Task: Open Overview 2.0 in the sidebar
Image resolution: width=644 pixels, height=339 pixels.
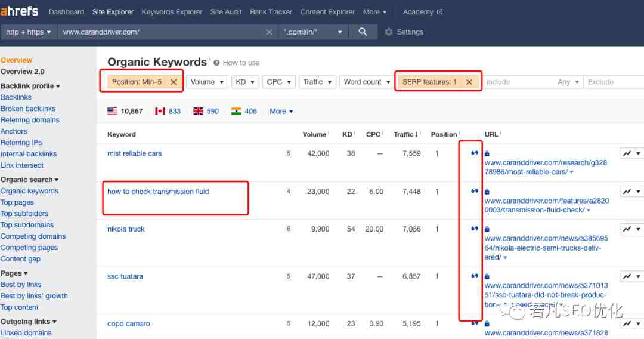Action: 22,72
